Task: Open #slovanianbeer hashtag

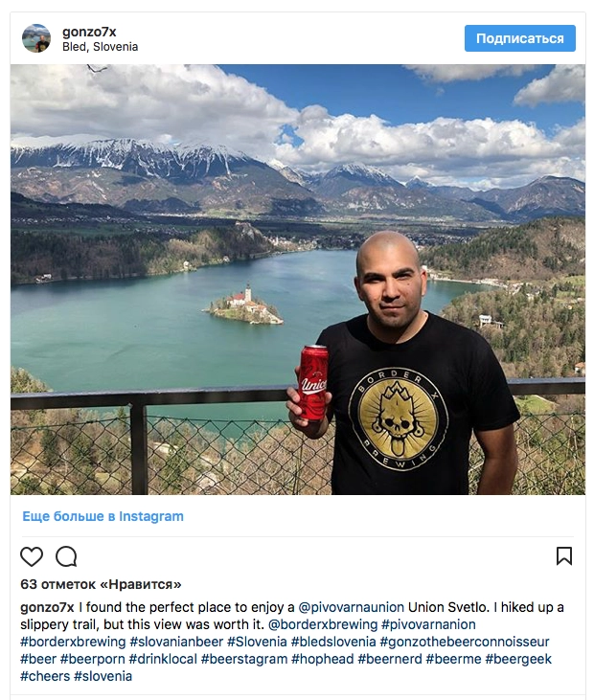Action: [x=176, y=642]
